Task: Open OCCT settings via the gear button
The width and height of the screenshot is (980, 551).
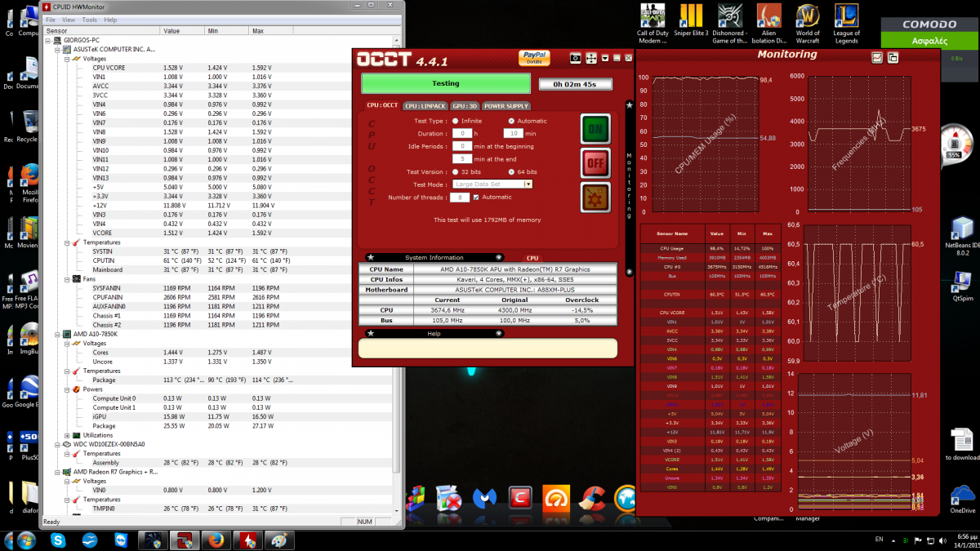Action: coord(595,198)
